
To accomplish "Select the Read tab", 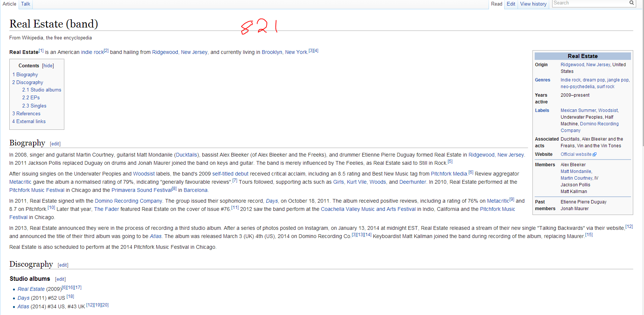I will pos(496,4).
